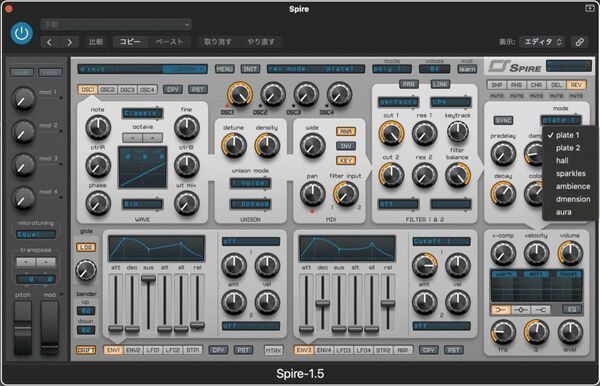This screenshot has width=600, height=386.
Task: Click the glide knob
Action: click(x=86, y=270)
